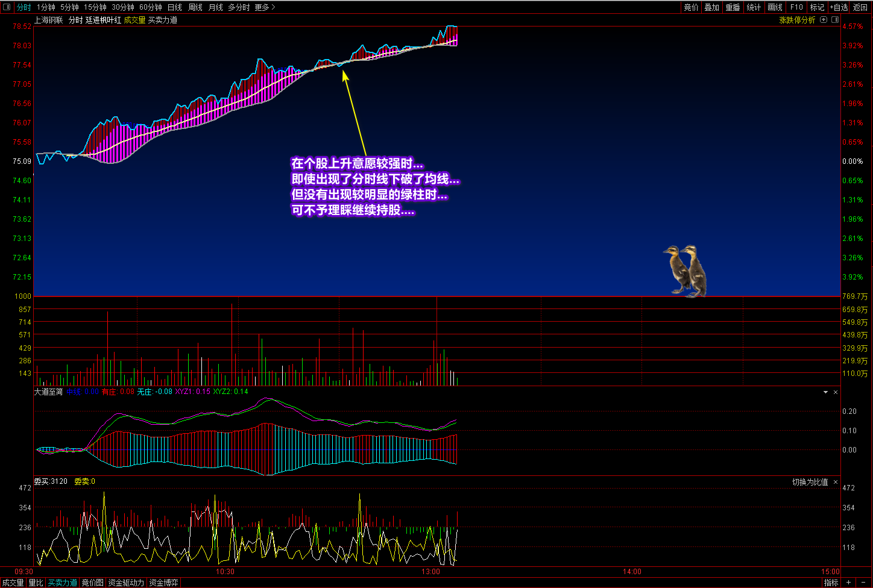Switch to 5分钟 chart period
The image size is (873, 588).
pyautogui.click(x=69, y=7)
